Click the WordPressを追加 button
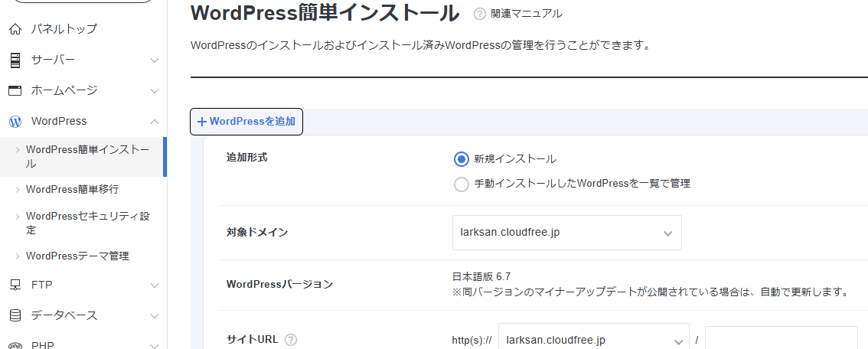This screenshot has width=868, height=349. (x=246, y=122)
